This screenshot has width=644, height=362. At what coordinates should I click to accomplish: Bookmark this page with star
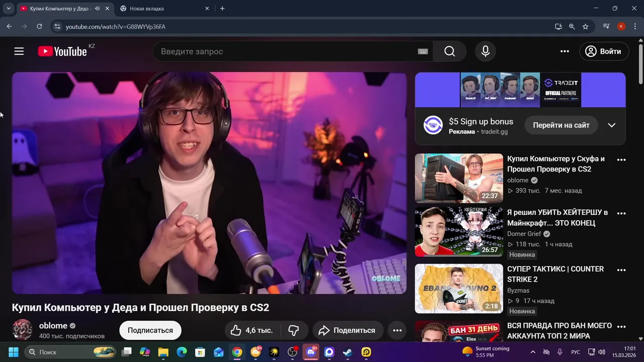click(x=586, y=26)
